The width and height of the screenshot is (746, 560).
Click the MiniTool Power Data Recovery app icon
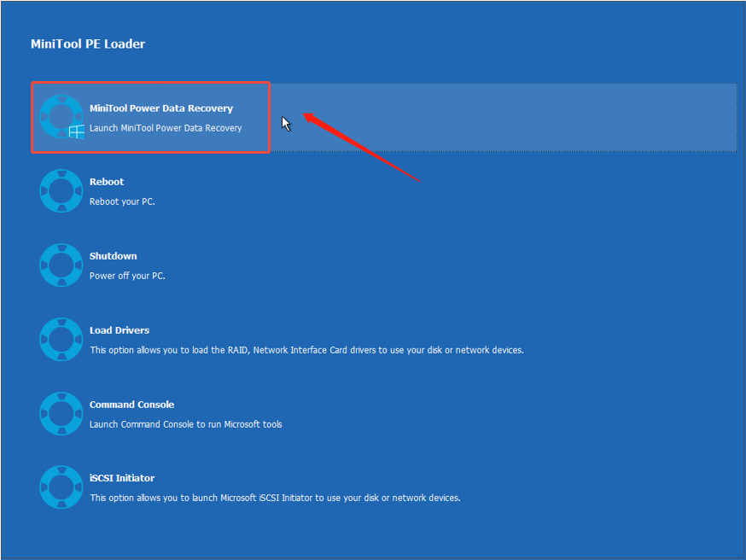click(61, 117)
